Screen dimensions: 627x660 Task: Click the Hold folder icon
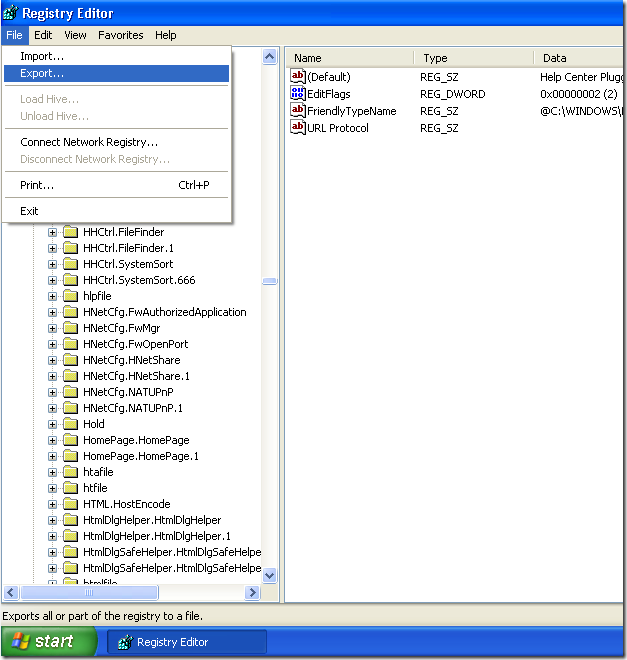click(x=70, y=424)
